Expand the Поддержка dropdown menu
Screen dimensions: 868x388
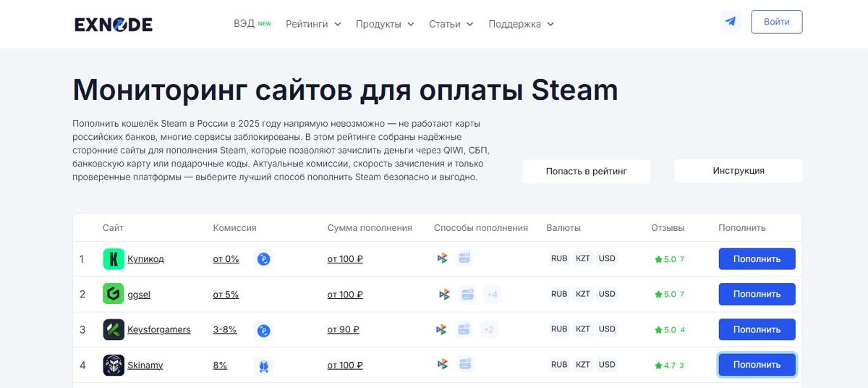point(521,24)
